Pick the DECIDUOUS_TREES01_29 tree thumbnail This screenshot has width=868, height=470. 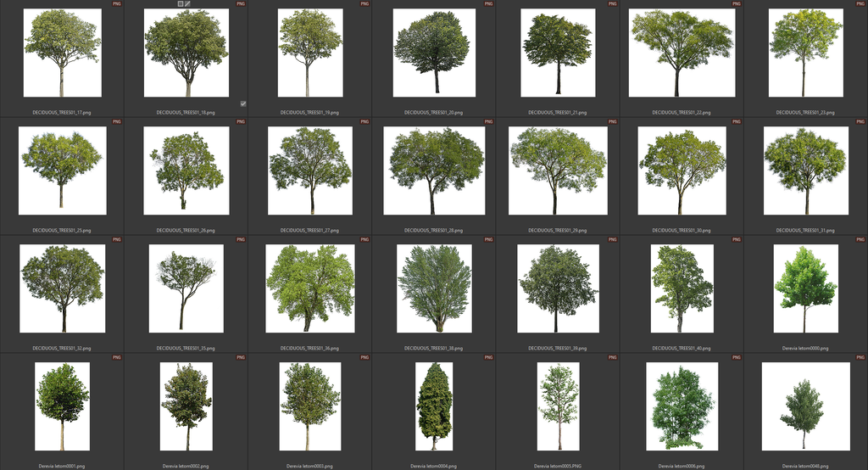[x=558, y=171]
